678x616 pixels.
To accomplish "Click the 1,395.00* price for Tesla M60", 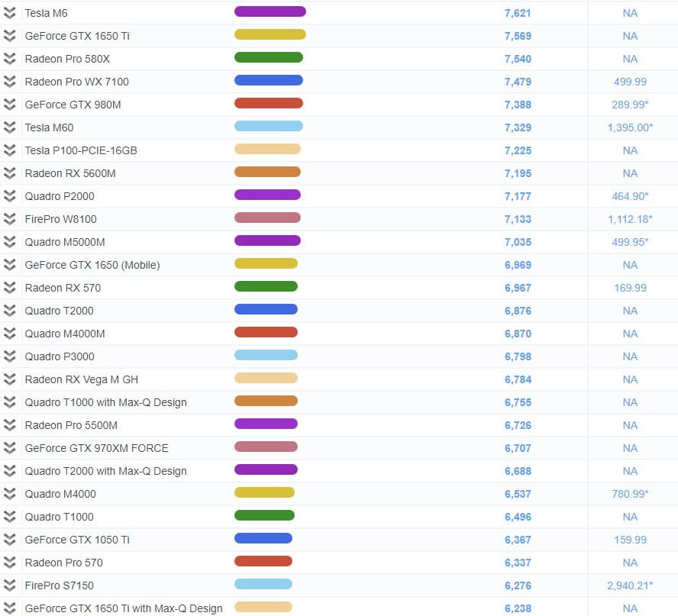I will [630, 128].
